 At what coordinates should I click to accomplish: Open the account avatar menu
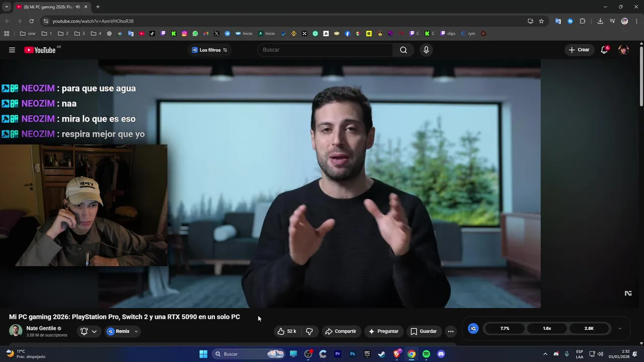(623, 50)
